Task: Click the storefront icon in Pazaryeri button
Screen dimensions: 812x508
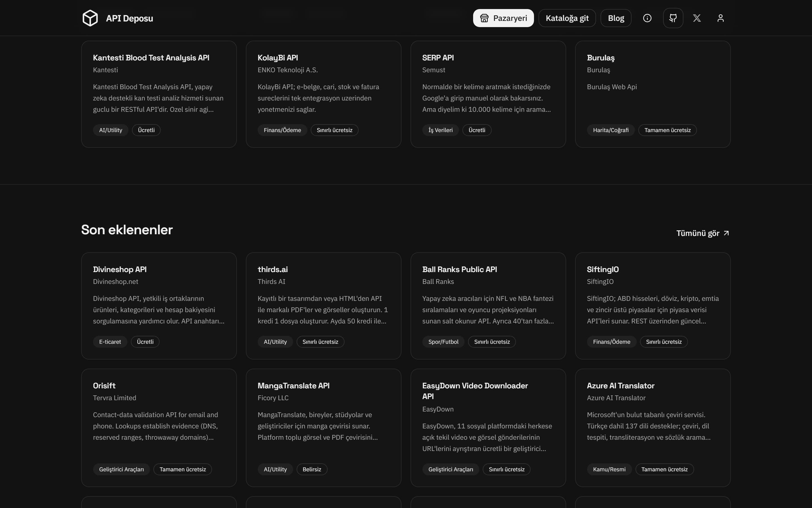Action: [484, 18]
